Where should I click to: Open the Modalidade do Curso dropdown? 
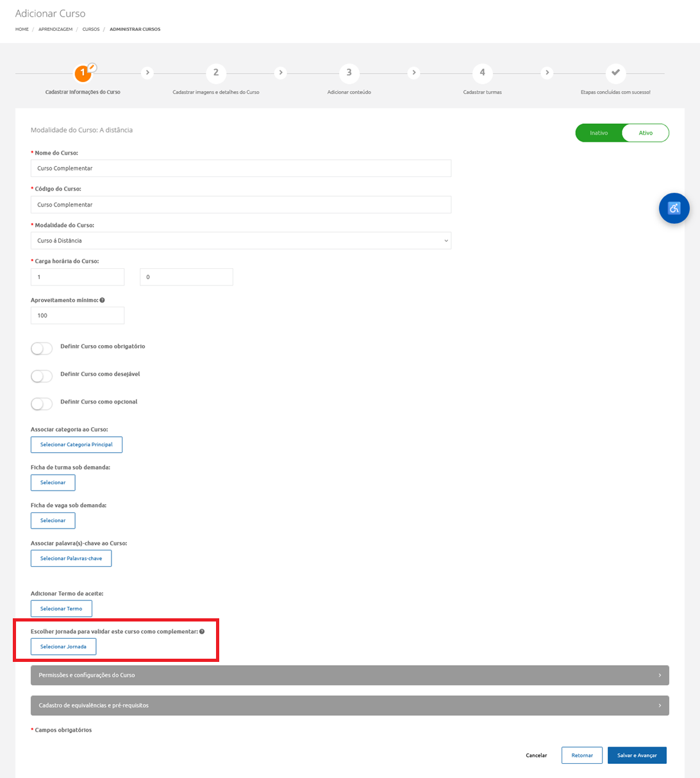pos(240,241)
